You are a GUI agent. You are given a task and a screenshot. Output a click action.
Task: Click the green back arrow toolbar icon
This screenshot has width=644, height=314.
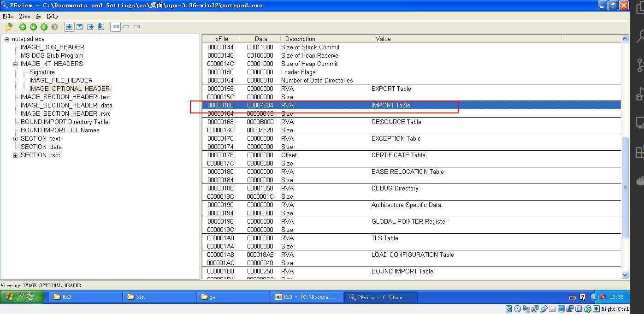(x=44, y=27)
